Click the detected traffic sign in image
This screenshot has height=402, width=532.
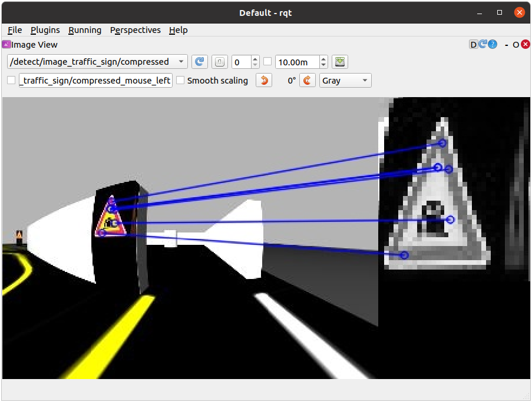click(x=110, y=220)
